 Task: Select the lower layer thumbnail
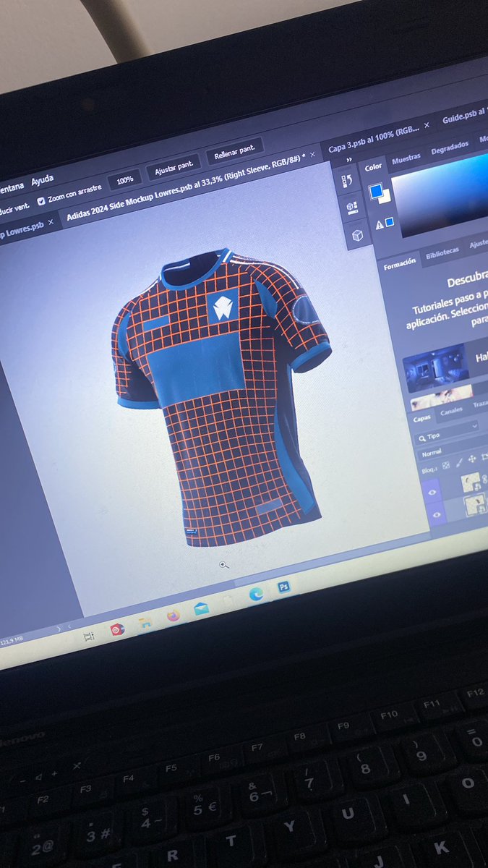[475, 504]
